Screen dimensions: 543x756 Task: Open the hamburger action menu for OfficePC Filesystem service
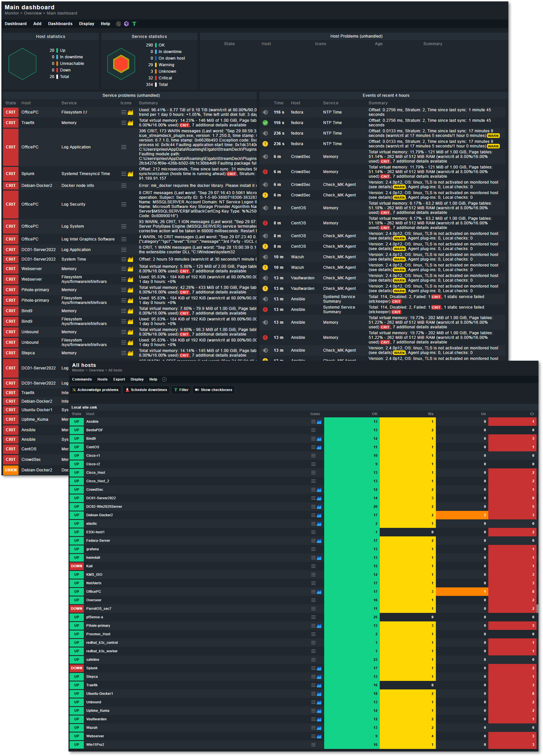pos(123,112)
